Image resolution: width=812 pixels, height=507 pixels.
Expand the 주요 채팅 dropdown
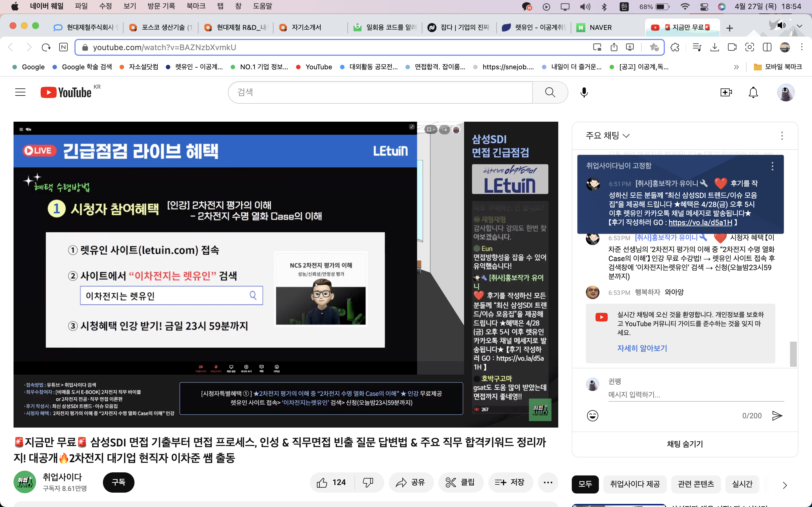coord(608,136)
